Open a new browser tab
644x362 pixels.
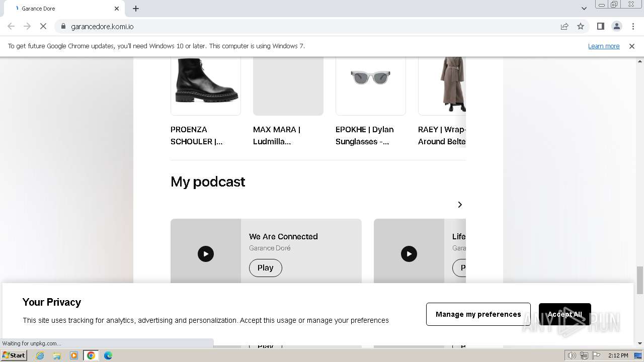coord(136,9)
